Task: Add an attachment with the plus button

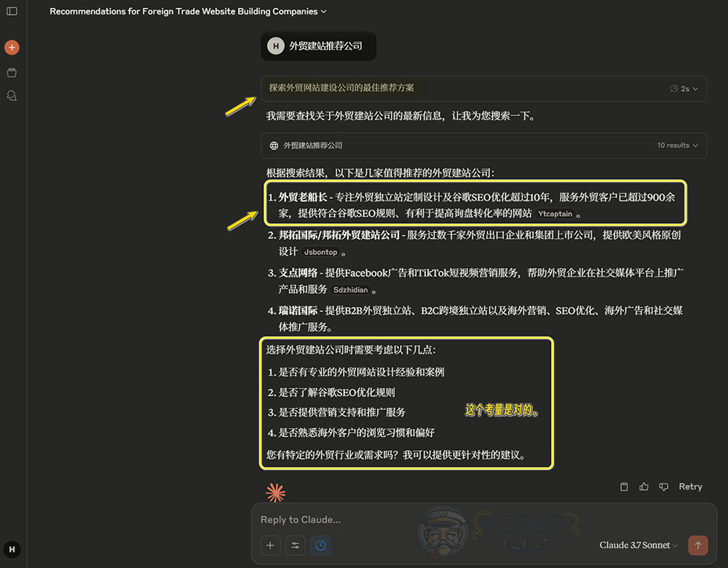Action: 270,545
